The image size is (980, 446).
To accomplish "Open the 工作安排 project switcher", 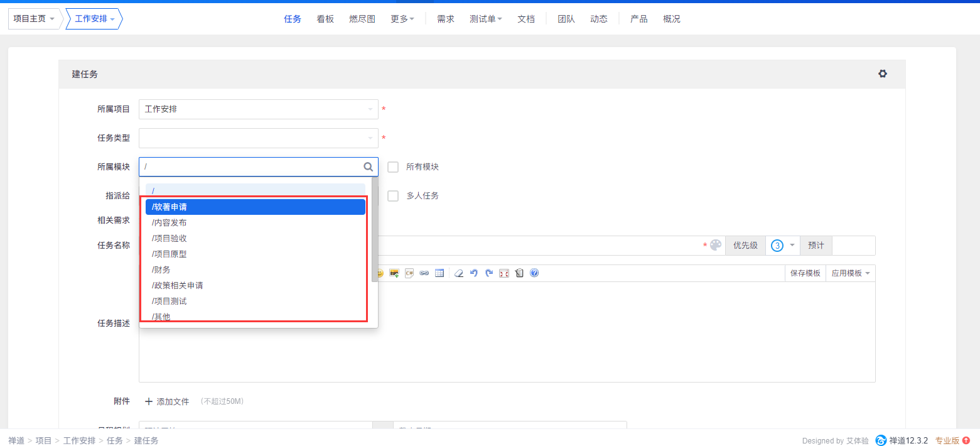I will coord(95,19).
